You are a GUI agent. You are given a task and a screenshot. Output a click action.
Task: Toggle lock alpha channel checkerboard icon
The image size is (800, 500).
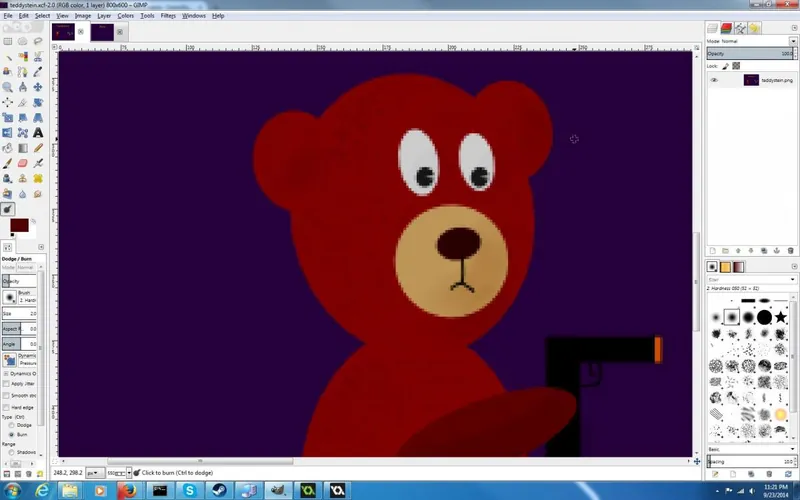coord(736,66)
